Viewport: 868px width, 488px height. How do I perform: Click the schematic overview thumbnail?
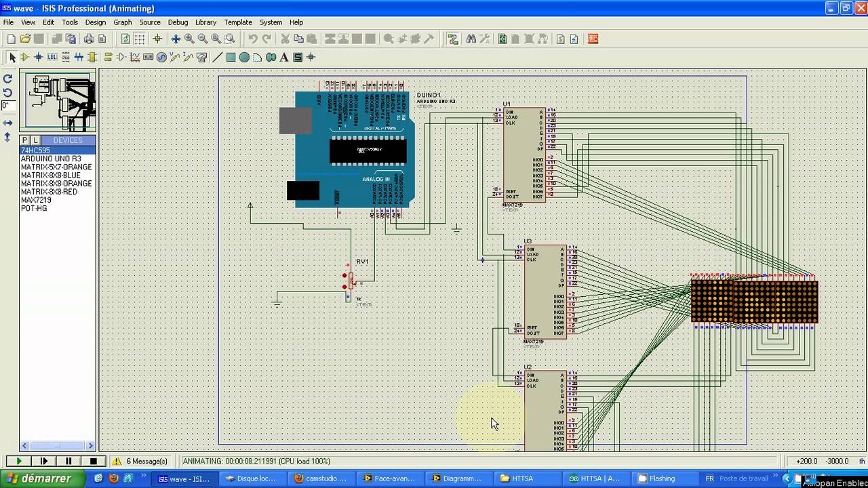point(58,101)
